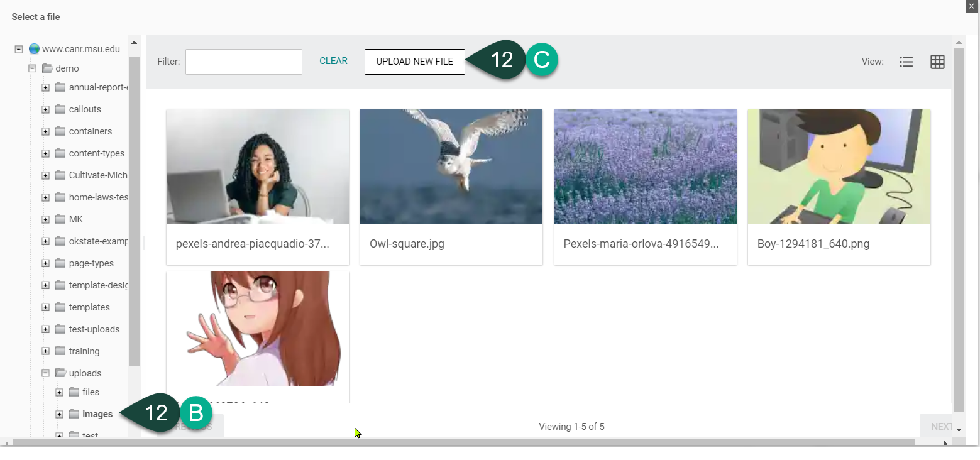This screenshot has height=460, width=980.
Task: Click the folder icon next to uploads
Action: click(x=61, y=373)
